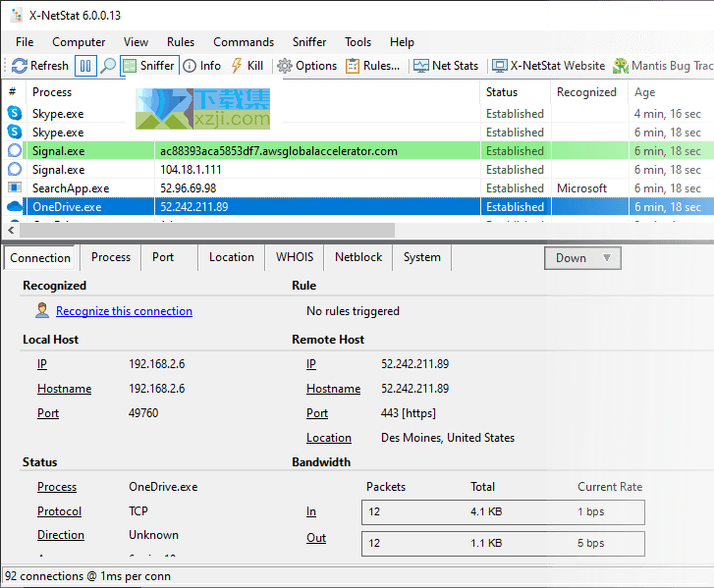Click Recognize this connection link
The height and width of the screenshot is (588, 714).
point(124,311)
